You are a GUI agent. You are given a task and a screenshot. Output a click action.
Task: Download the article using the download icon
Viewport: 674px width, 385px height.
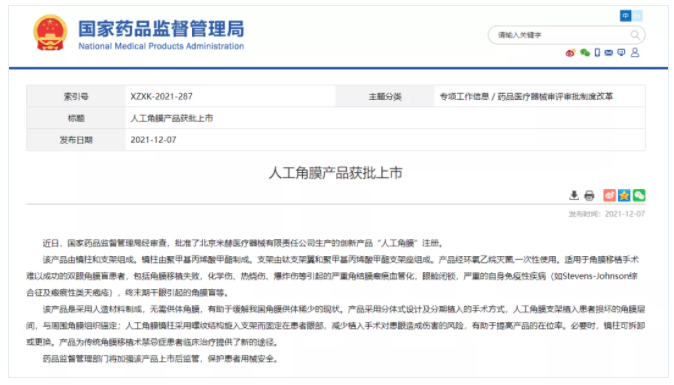click(574, 196)
